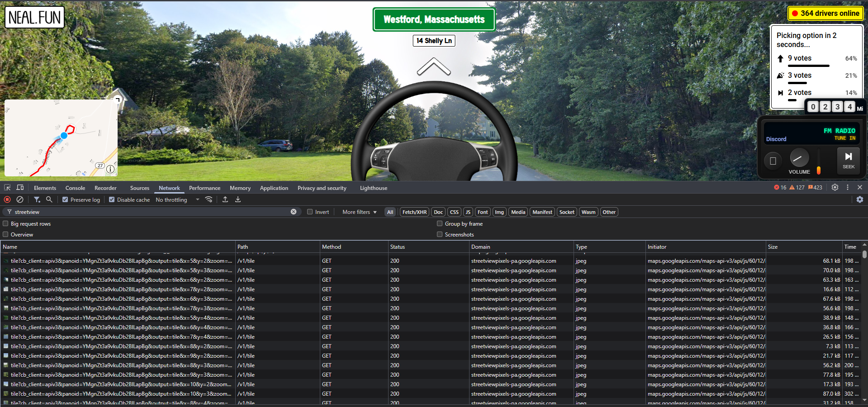
Task: Click the minimap thumbnail
Action: (x=61, y=138)
